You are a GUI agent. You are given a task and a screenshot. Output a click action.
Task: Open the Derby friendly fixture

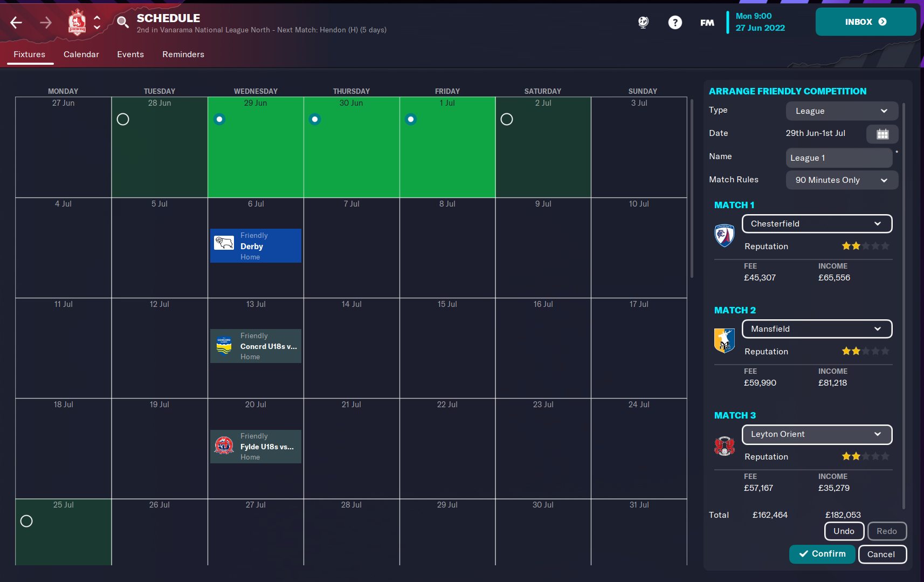(x=256, y=246)
